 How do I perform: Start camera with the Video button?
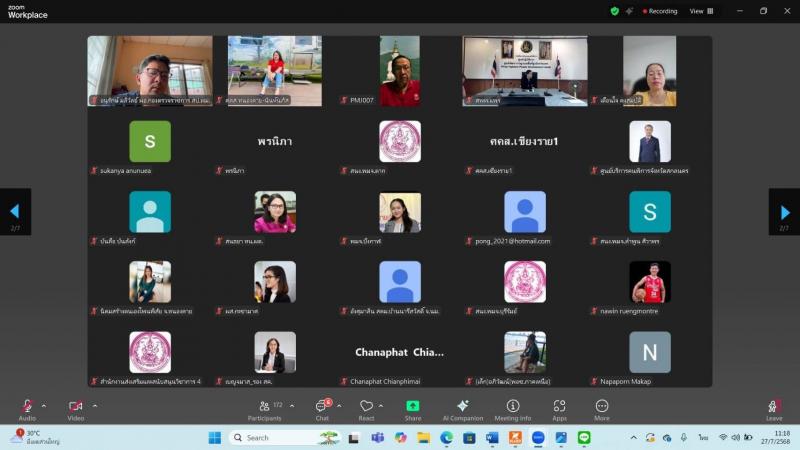click(x=76, y=410)
